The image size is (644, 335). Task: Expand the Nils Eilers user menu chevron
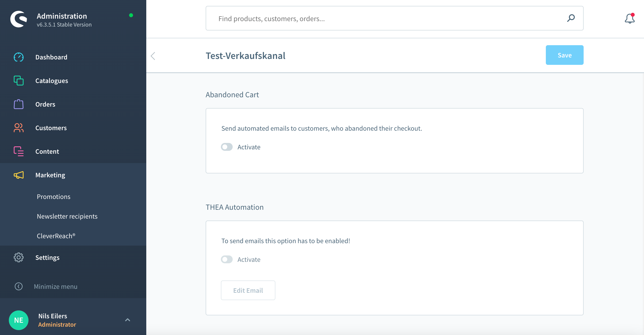[x=128, y=320]
